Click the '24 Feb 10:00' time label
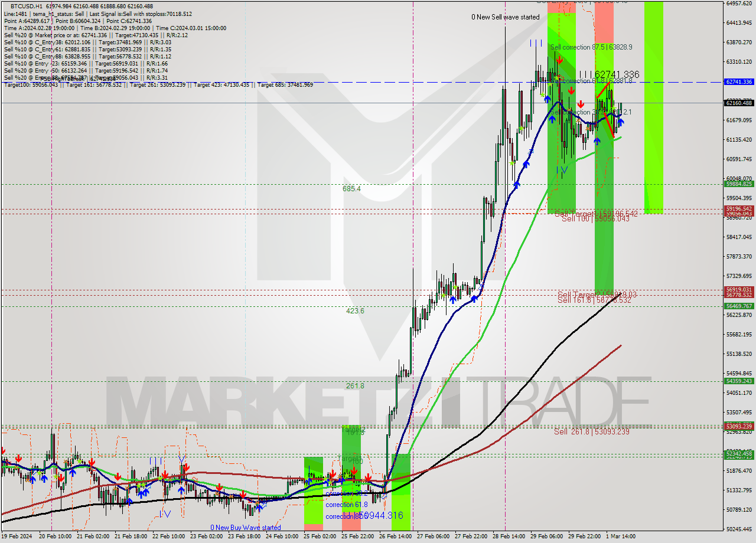The width and height of the screenshot is (756, 543). coord(282,537)
